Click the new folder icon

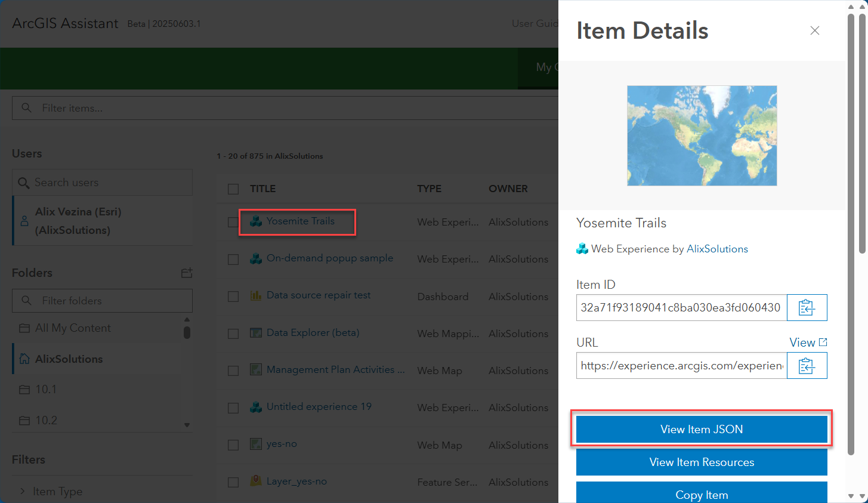click(x=187, y=273)
